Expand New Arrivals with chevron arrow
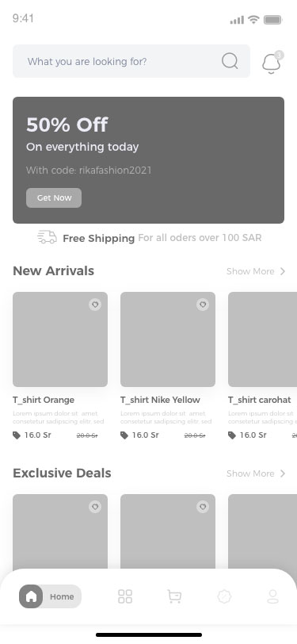297x644 pixels. coord(282,271)
